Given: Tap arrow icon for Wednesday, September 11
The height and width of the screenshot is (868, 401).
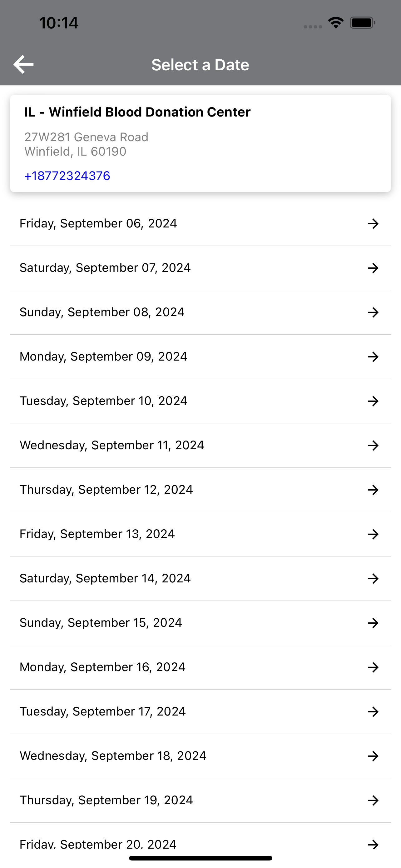Looking at the screenshot, I should click(373, 446).
